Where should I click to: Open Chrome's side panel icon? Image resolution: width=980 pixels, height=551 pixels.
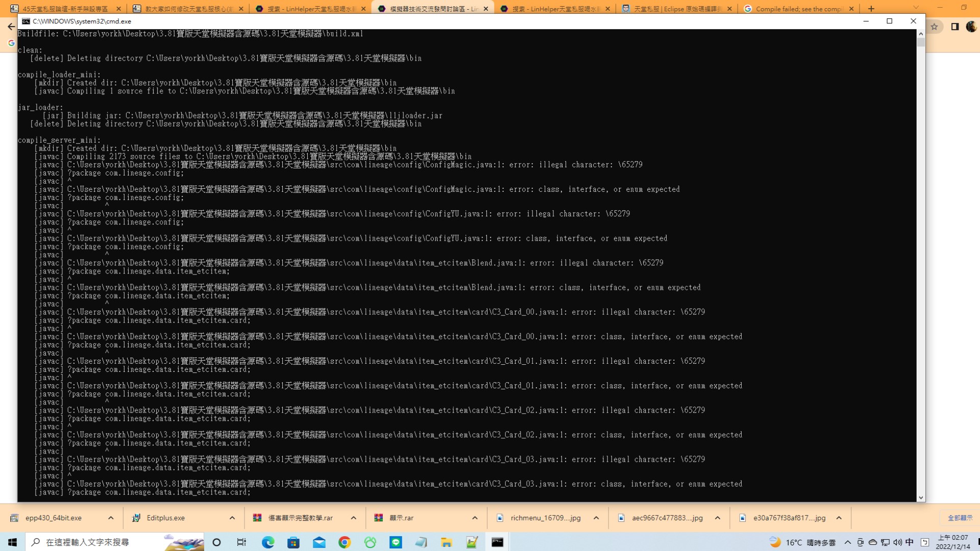(x=955, y=27)
